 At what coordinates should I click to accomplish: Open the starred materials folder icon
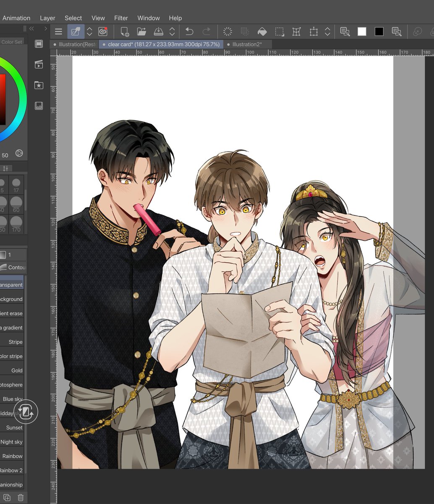tap(38, 85)
